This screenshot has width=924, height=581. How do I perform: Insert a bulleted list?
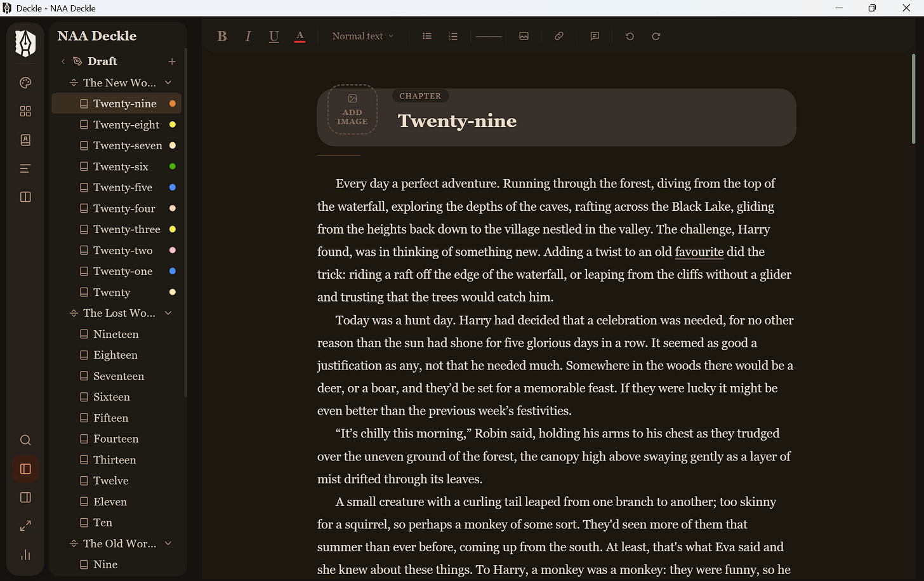[x=427, y=36]
